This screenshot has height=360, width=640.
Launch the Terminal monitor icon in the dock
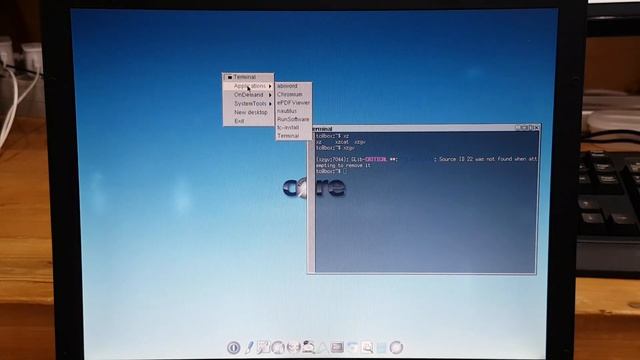click(x=337, y=347)
